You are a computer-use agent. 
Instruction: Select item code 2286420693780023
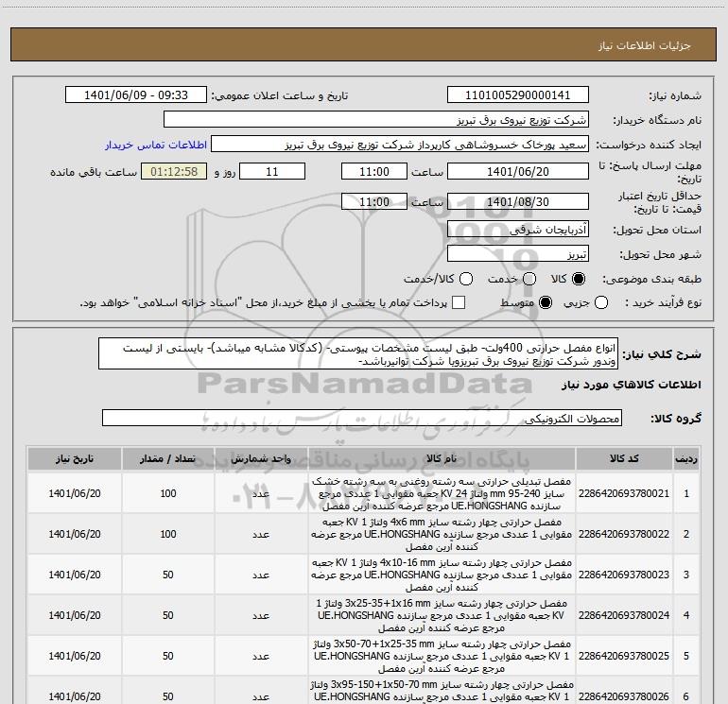click(x=624, y=575)
